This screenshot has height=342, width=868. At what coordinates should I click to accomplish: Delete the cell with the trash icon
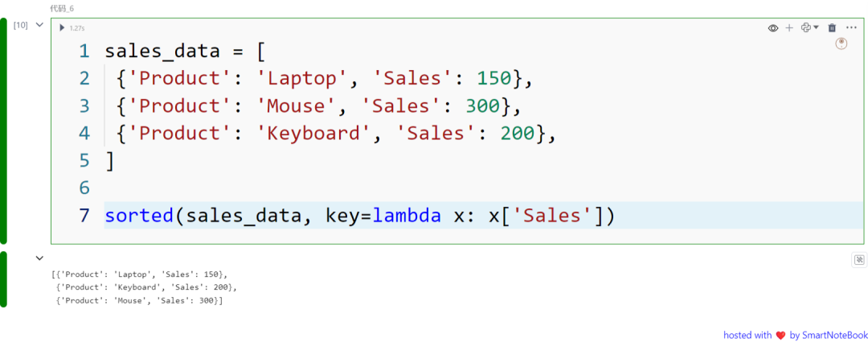point(832,27)
